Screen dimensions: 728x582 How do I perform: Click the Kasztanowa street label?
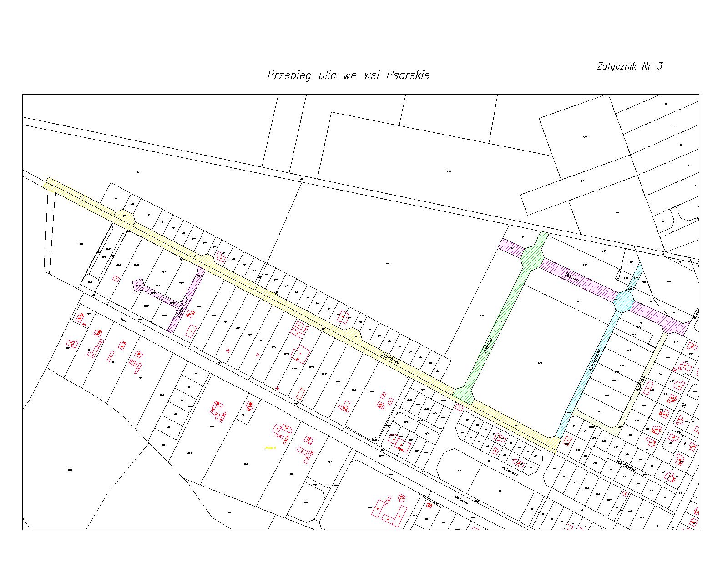pos(596,361)
